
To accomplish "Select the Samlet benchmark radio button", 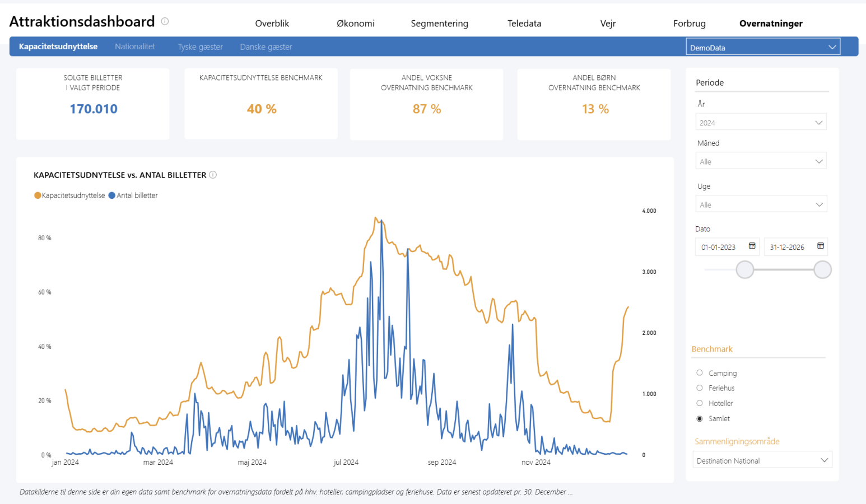I will 699,418.
